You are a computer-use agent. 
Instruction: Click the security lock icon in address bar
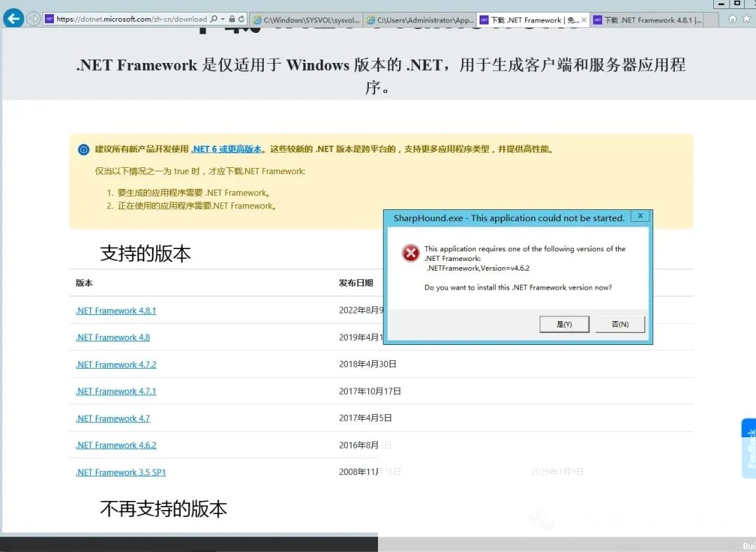point(232,19)
